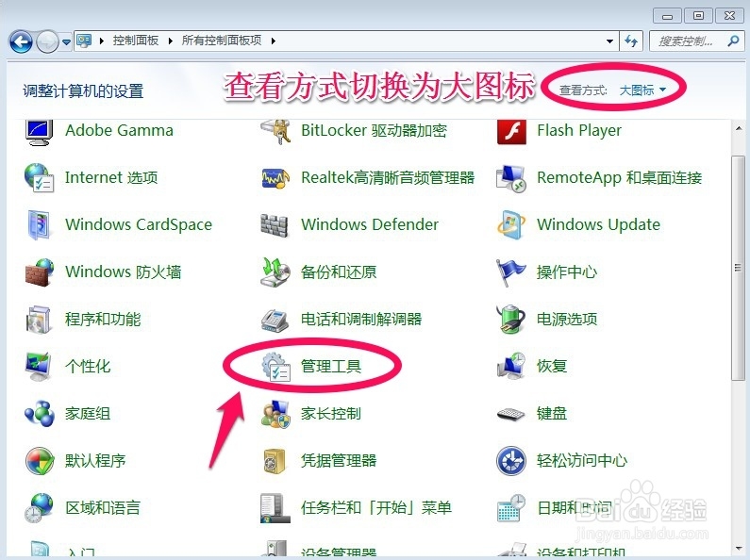Open the 电源选项 battery icon
The image size is (750, 560).
coord(511,319)
